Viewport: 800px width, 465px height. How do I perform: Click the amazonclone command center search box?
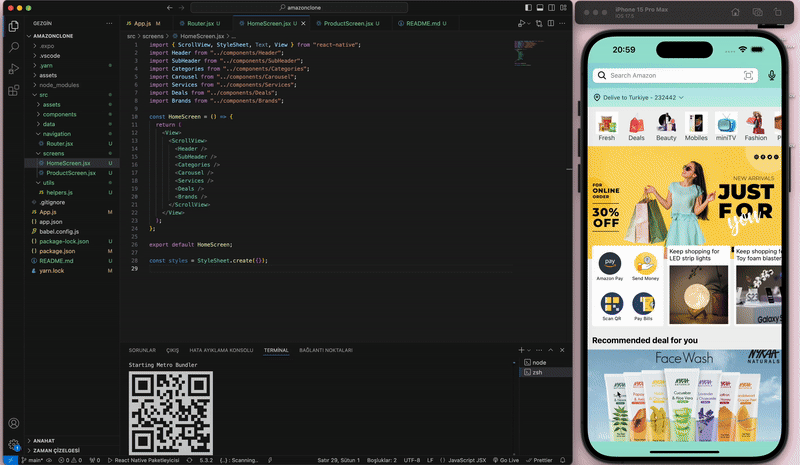[299, 8]
